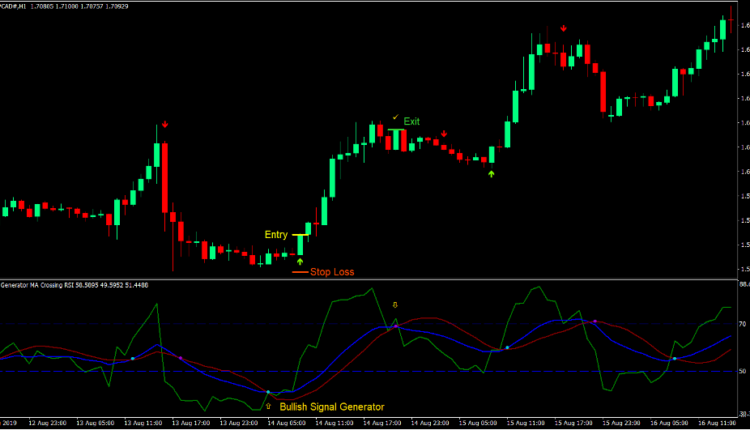Click the Stop Loss label
This screenshot has height=430, width=750.
tap(332, 272)
